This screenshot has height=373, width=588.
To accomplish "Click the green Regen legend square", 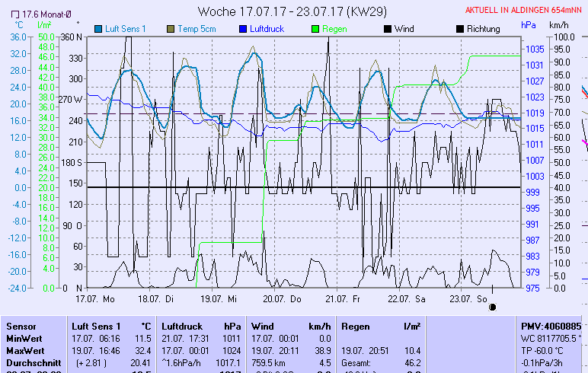I will [x=315, y=29].
